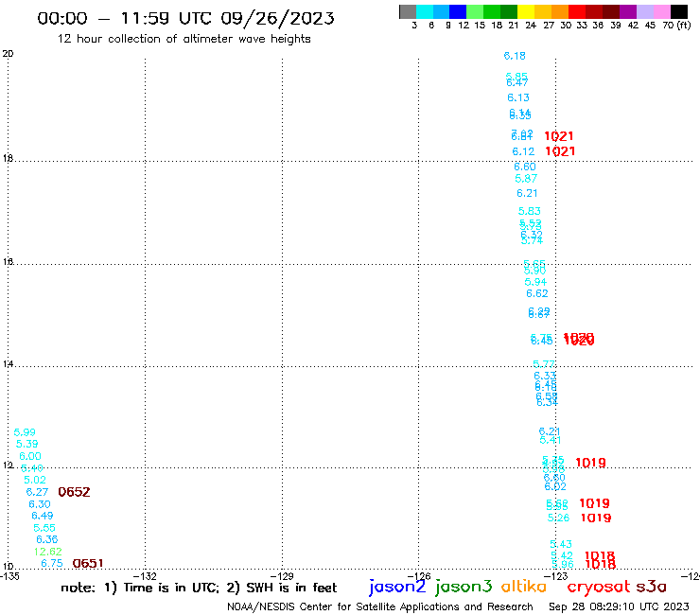Screen dimensions: 700x615
Task: Click the -129 longitude axis label
Action: pyautogui.click(x=282, y=576)
